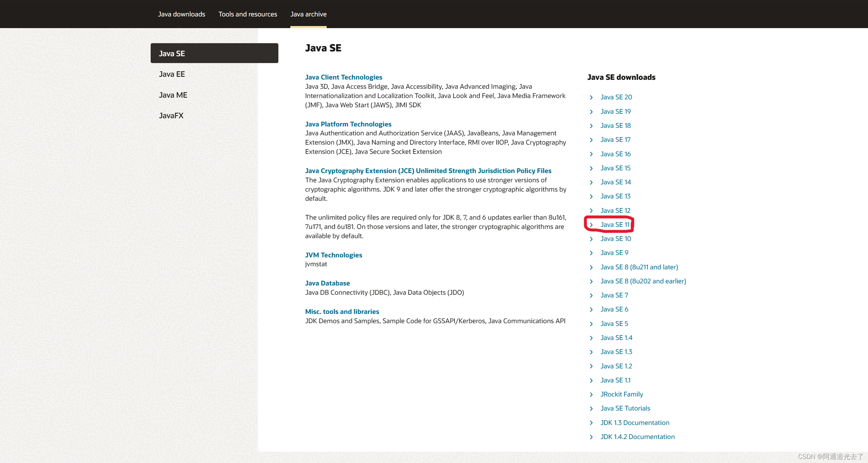Open Java Client Technologies link
This screenshot has width=868, height=463.
click(x=343, y=77)
